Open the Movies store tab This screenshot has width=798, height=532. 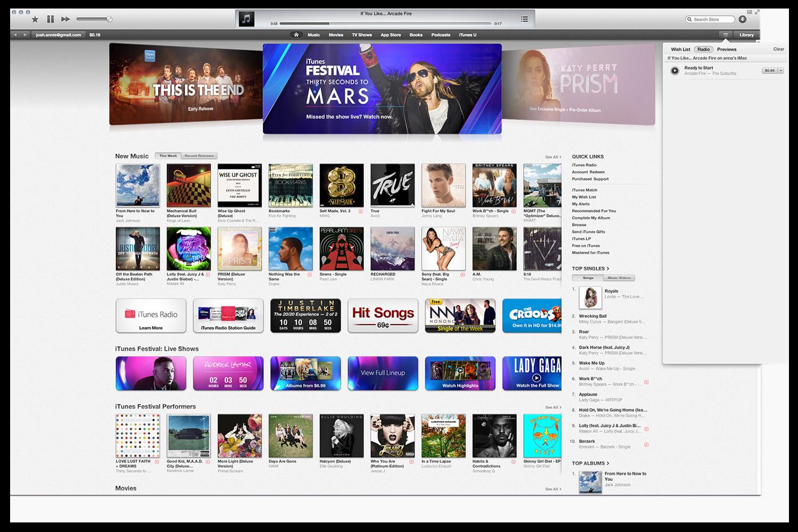[x=336, y=35]
